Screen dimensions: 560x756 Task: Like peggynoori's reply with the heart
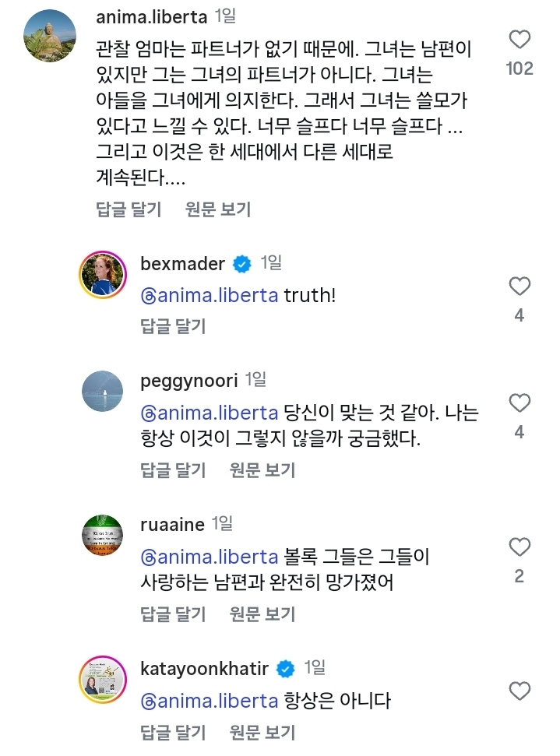519,403
